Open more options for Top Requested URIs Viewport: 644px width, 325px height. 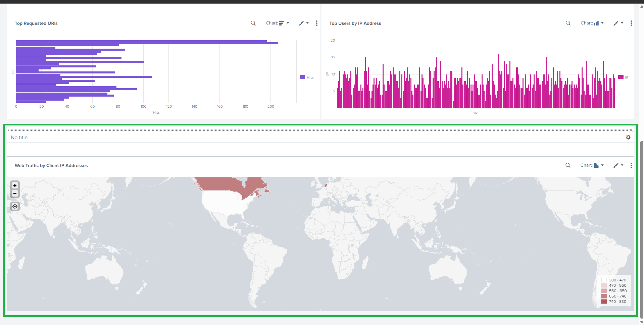(317, 23)
